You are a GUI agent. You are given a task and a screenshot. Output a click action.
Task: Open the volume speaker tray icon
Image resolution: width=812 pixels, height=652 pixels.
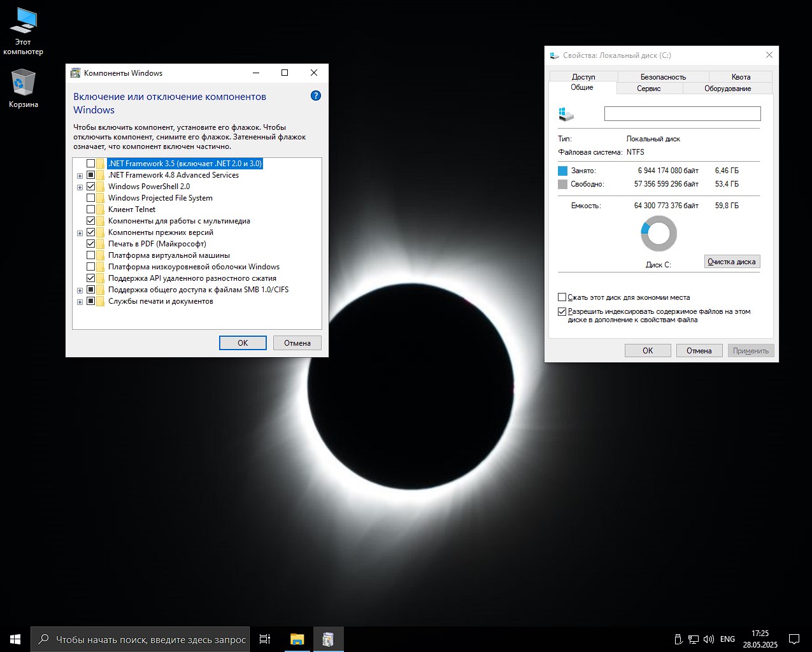coord(708,639)
